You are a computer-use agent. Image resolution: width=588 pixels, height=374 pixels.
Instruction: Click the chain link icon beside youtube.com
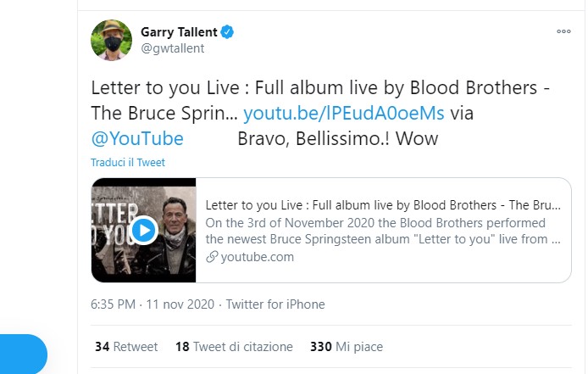pos(212,257)
